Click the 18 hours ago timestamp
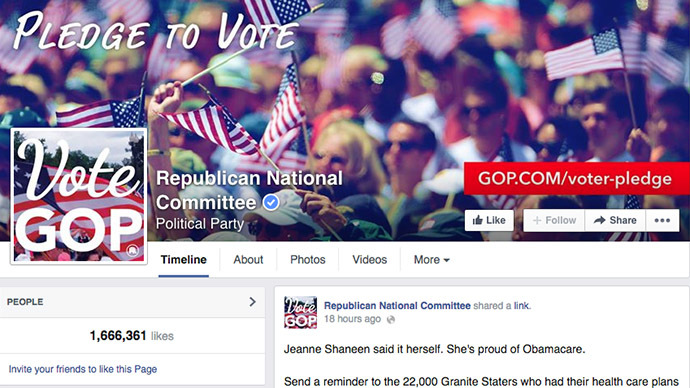Viewport: 690px width, 388px height. 352,319
